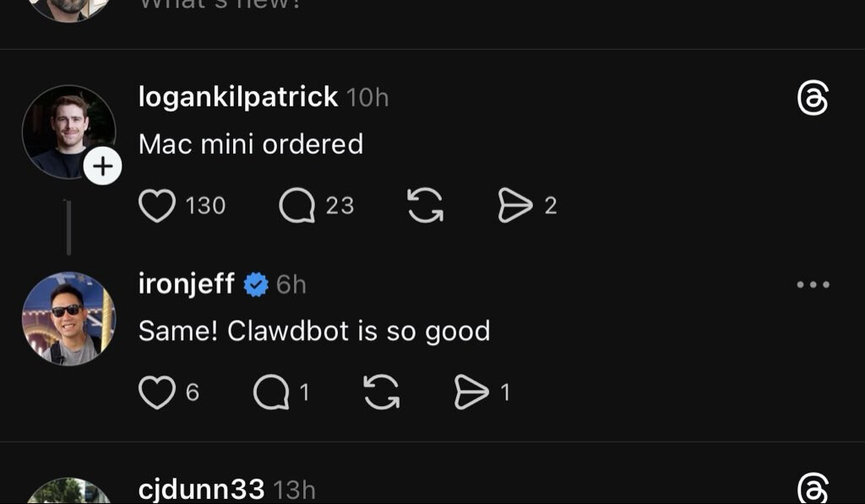Open ironjeff's profile from username
The height and width of the screenshot is (504, 865).
tap(187, 285)
